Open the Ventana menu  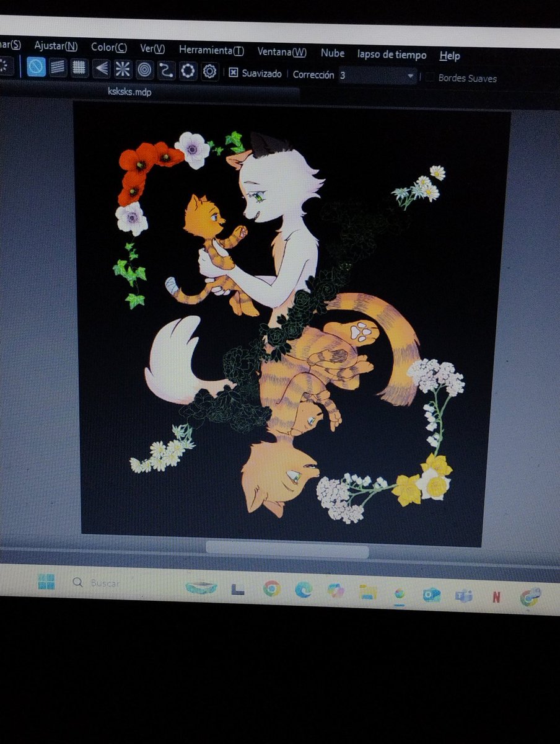(282, 52)
